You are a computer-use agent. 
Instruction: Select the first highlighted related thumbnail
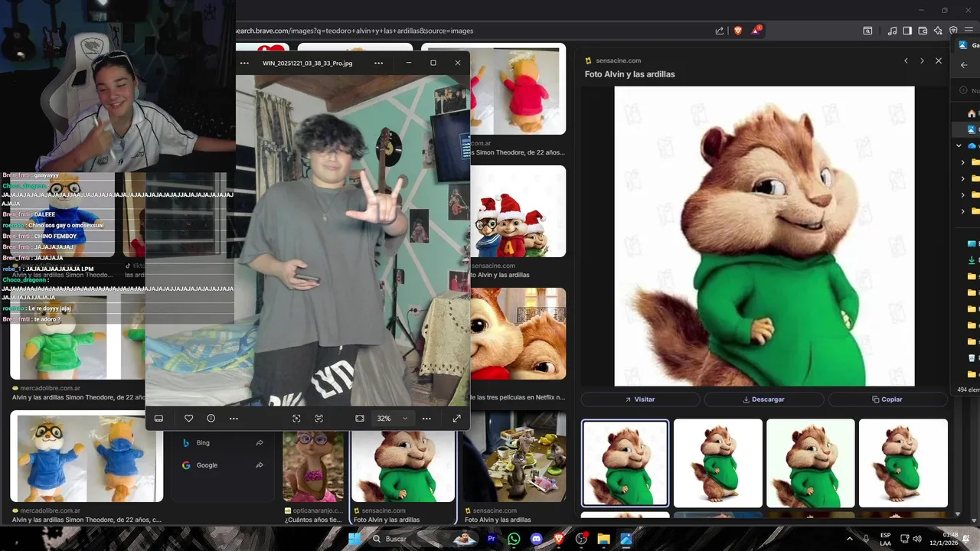tap(625, 463)
